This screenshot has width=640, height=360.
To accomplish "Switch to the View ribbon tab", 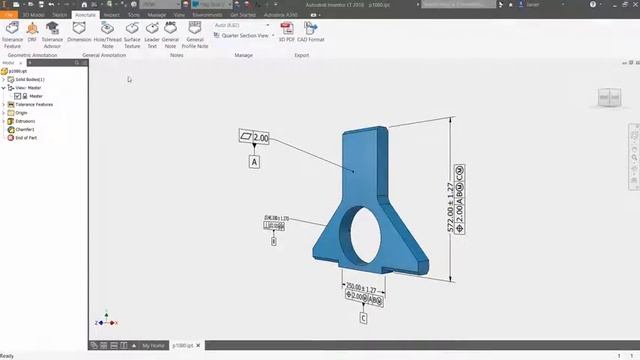I will click(x=179, y=15).
